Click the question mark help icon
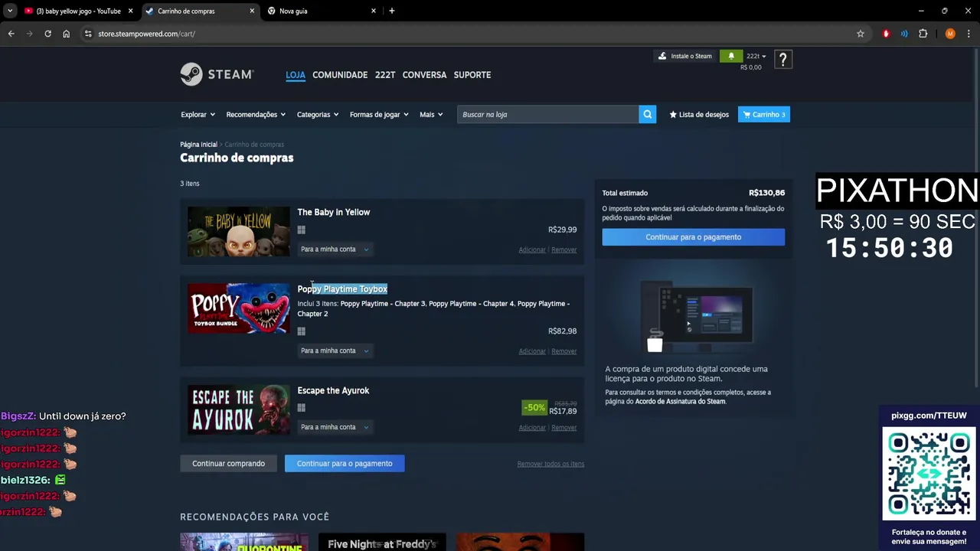 (782, 60)
